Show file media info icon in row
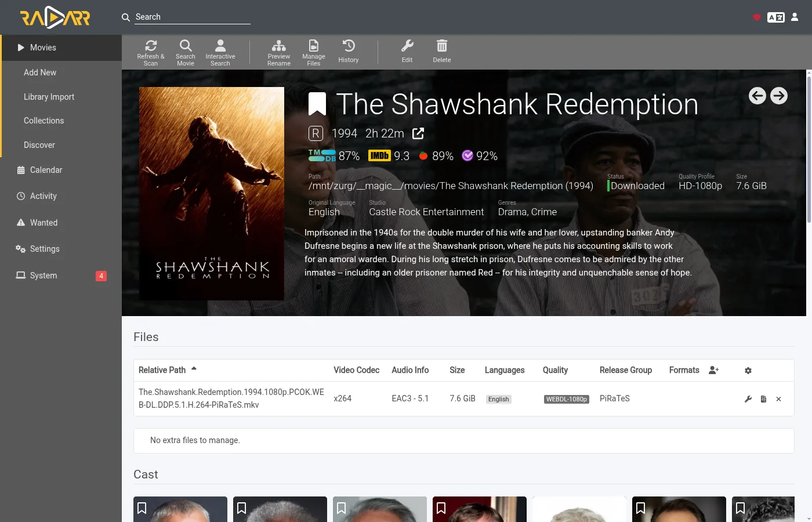812x522 pixels. 763,399
